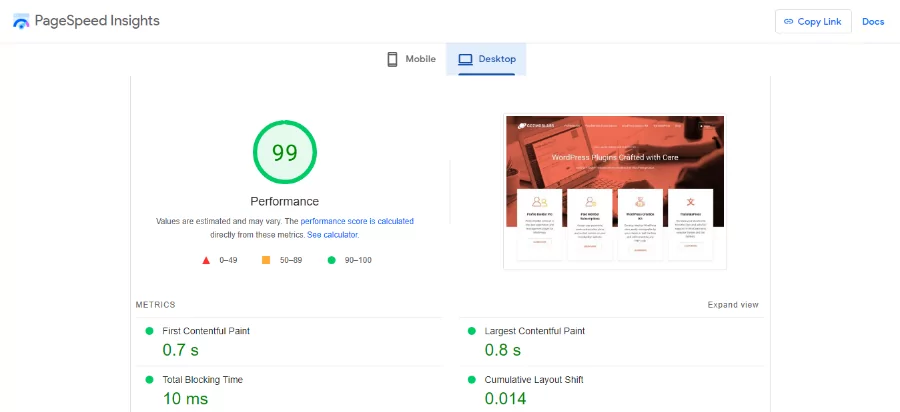This screenshot has height=412, width=900.
Task: Open the 'performance score is calculated' link
Action: point(357,221)
